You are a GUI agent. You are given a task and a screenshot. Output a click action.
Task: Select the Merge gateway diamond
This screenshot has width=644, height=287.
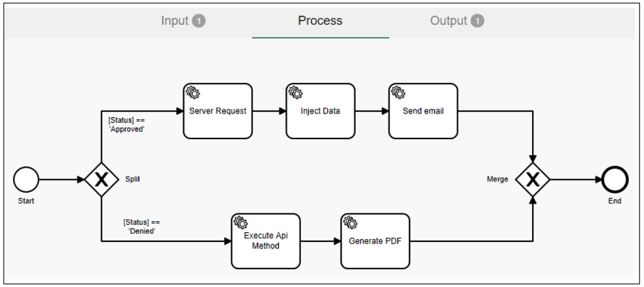[x=533, y=179]
